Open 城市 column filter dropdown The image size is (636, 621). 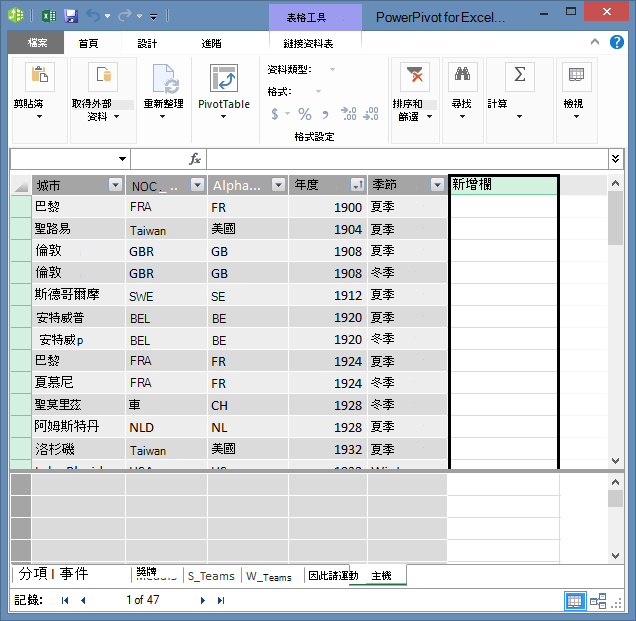click(116, 185)
